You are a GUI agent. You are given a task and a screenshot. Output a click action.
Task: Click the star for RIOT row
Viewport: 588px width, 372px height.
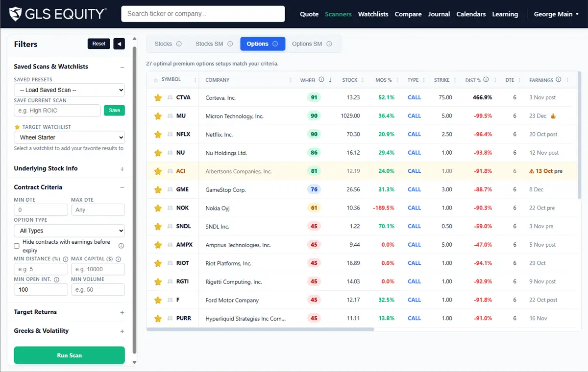point(158,263)
